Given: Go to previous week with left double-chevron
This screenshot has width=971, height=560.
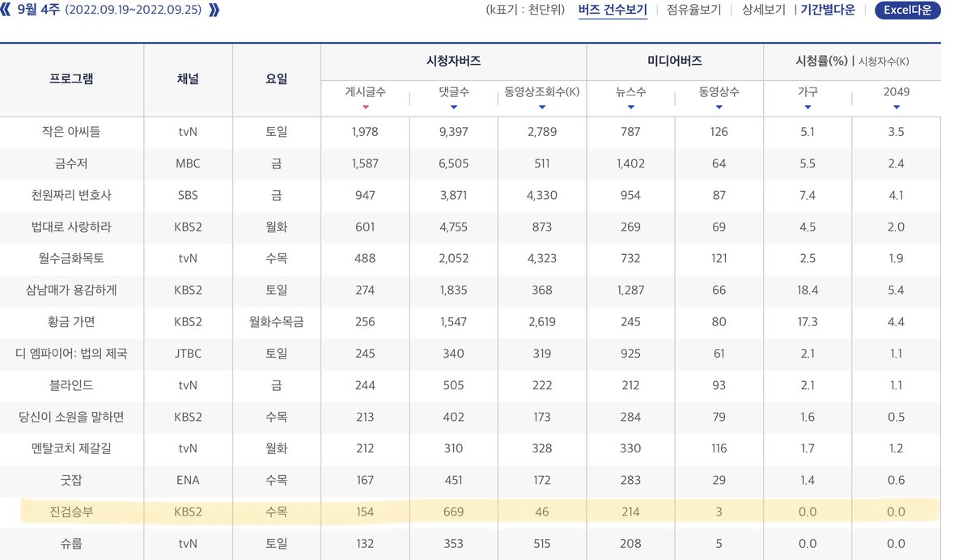Looking at the screenshot, I should (x=6, y=11).
